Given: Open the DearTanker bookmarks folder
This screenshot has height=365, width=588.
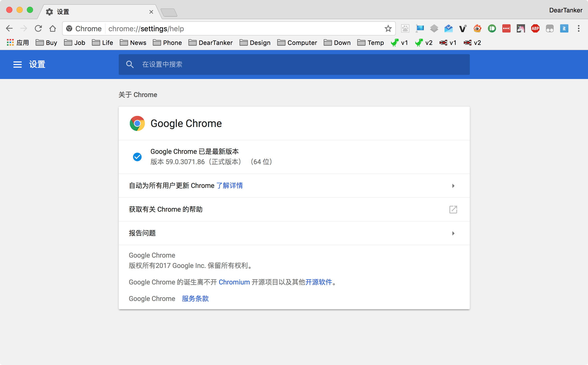Looking at the screenshot, I should (210, 43).
